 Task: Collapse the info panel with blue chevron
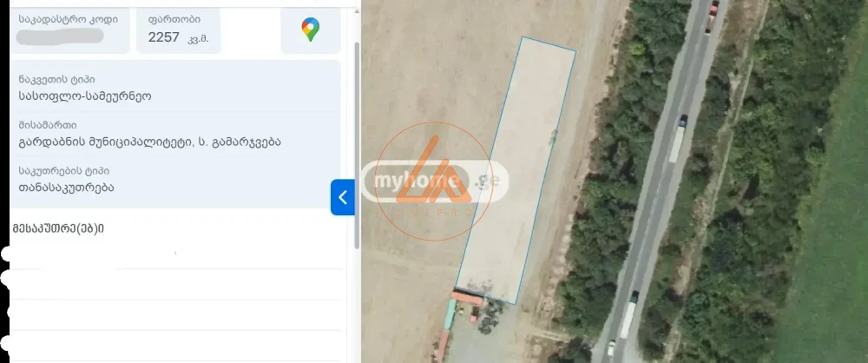(342, 197)
